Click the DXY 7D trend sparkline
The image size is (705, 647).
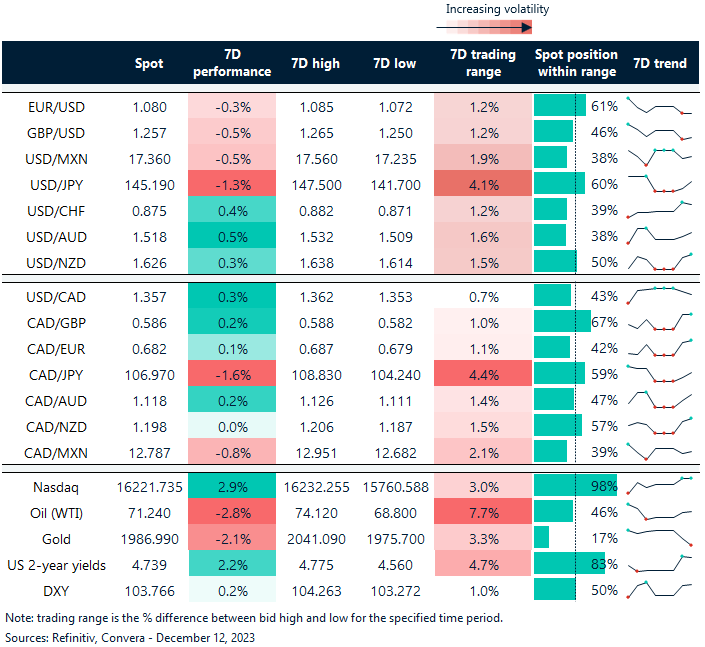coord(659,589)
